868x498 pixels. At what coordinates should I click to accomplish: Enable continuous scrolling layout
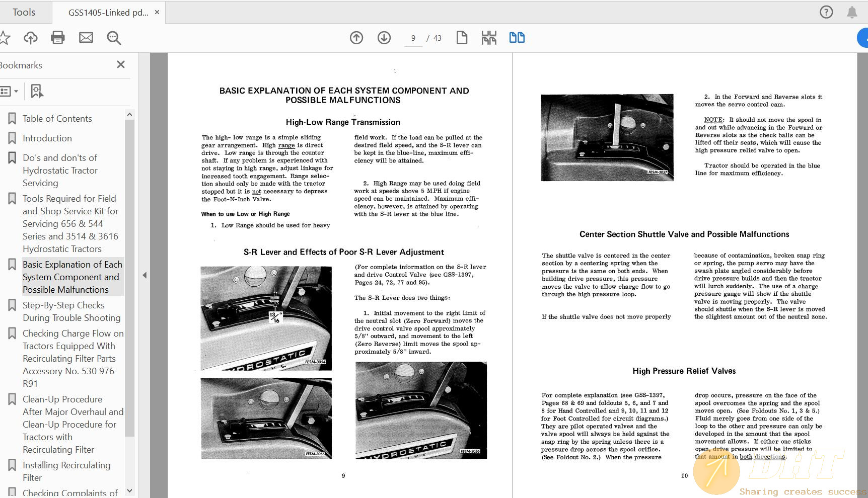click(x=488, y=37)
